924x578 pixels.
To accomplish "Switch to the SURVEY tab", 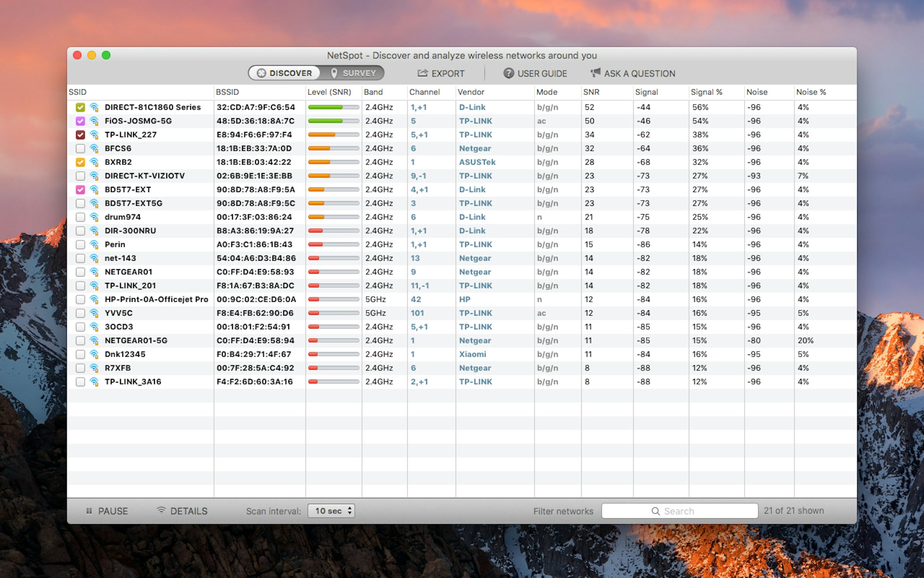I will tap(354, 73).
